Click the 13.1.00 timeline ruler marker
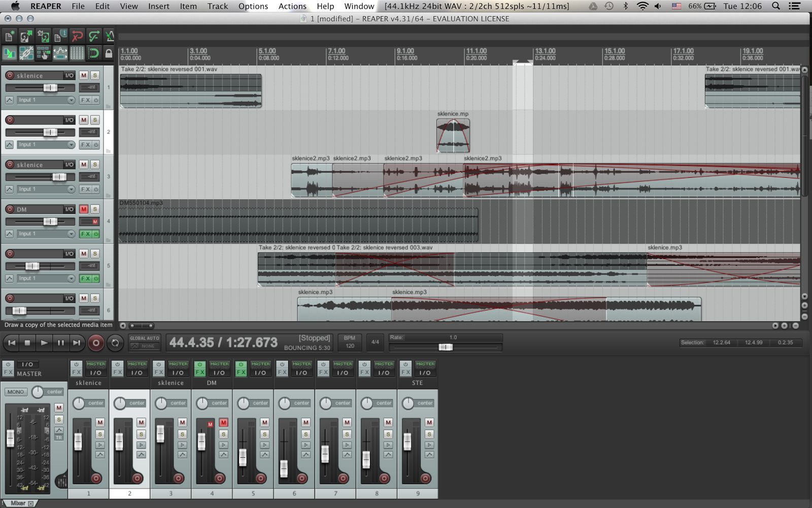 coord(546,51)
